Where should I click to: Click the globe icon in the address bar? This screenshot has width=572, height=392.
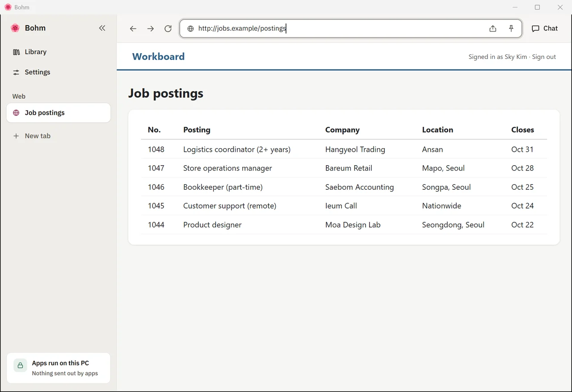click(x=190, y=29)
